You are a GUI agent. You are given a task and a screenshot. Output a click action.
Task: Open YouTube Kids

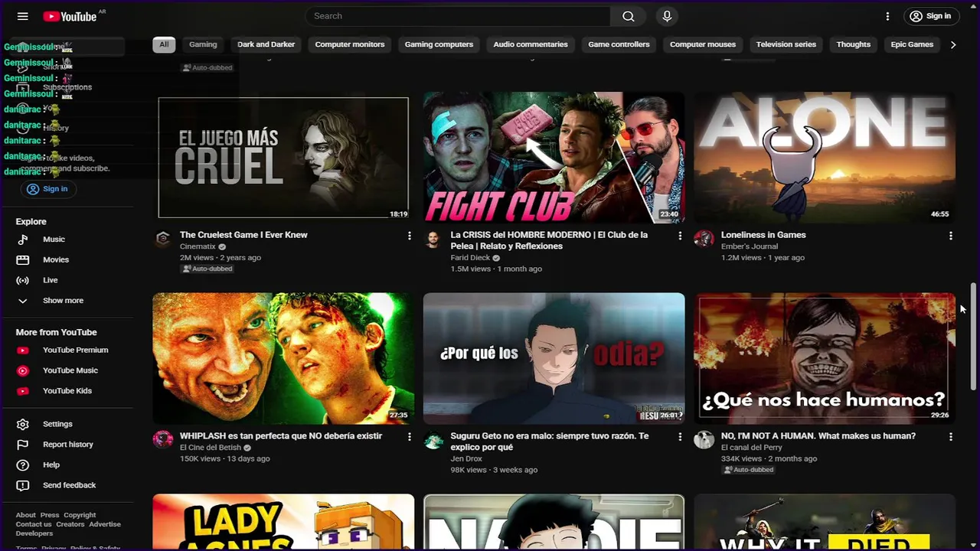(69, 391)
